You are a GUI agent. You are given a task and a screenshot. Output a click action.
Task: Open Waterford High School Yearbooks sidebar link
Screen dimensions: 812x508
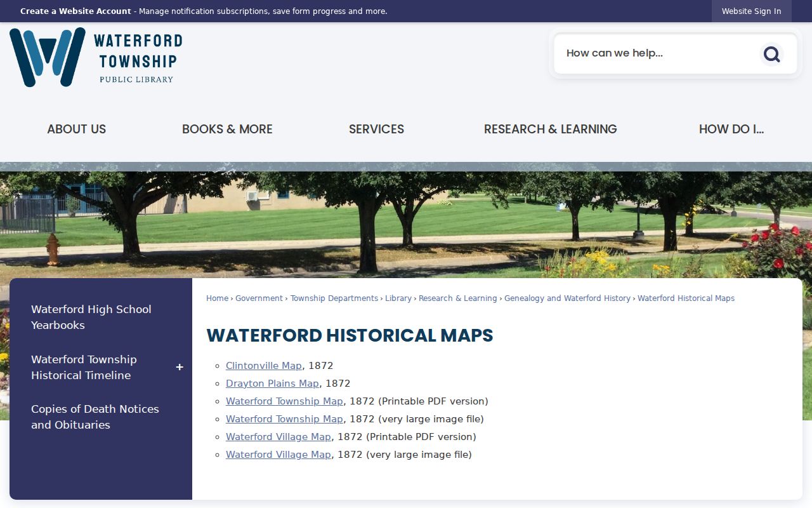coord(91,317)
